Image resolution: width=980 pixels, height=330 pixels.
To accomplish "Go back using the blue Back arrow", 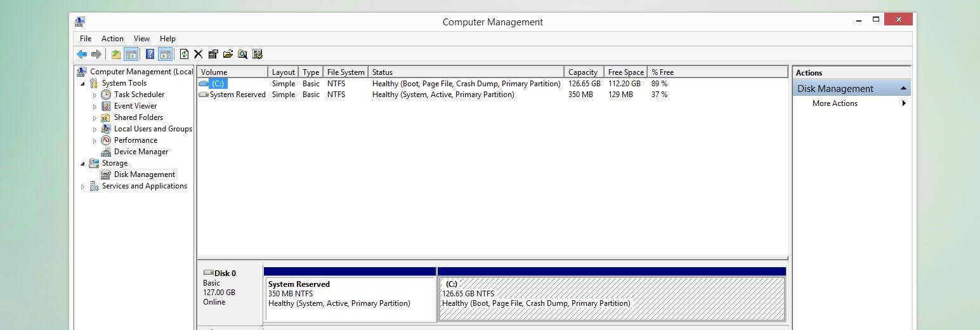I will (x=82, y=55).
